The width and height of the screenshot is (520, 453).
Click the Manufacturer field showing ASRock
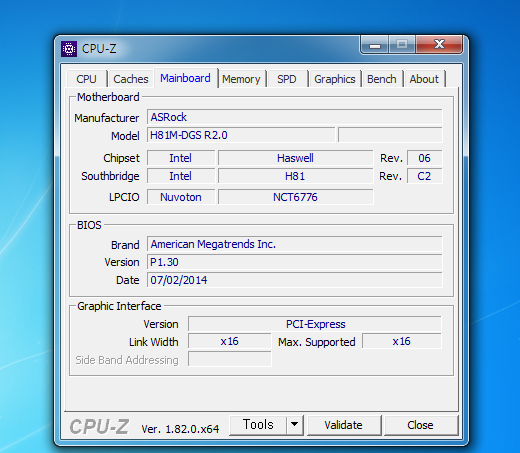pos(295,117)
